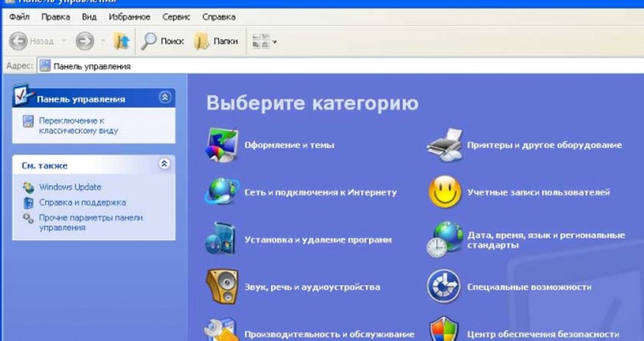Image resolution: width=644 pixels, height=341 pixels.
Task: Open Производительность и обслуживание category
Action: pos(329,334)
